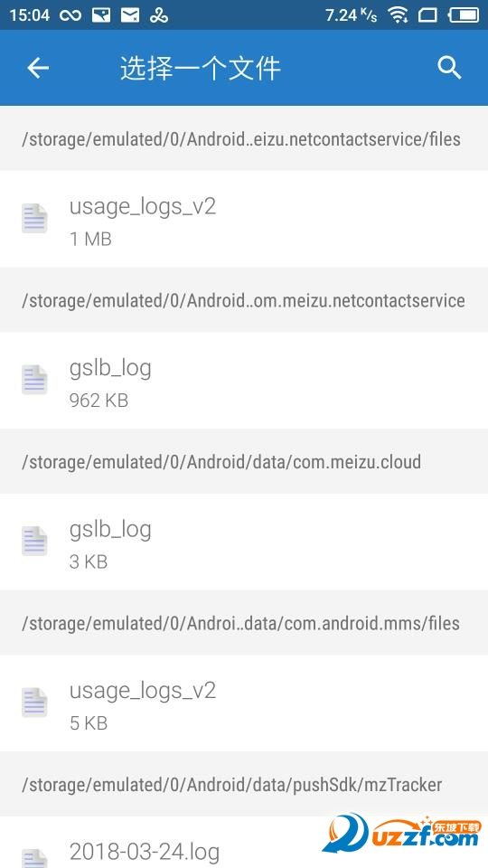This screenshot has width=488, height=868.
Task: Tap the file icon beside 5 KB usage_logs_v2
Action: 34,703
